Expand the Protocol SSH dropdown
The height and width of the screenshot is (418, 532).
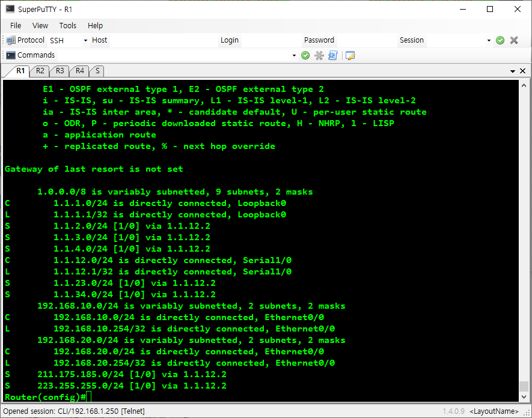[x=85, y=40]
